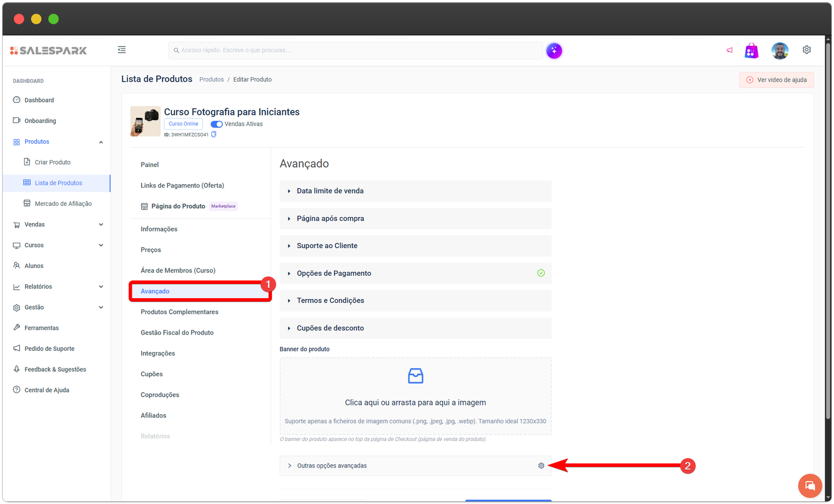Click the Produtos breadcrumb link

tap(211, 80)
